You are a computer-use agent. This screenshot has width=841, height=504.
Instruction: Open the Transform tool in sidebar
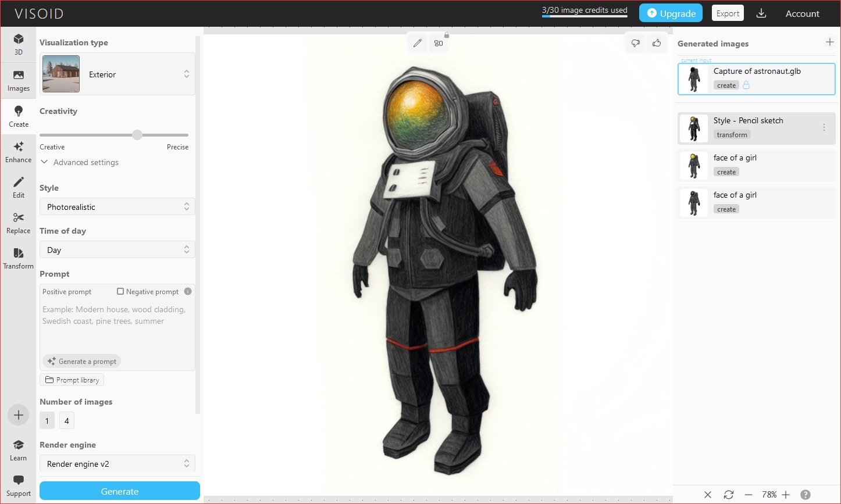[x=19, y=259]
